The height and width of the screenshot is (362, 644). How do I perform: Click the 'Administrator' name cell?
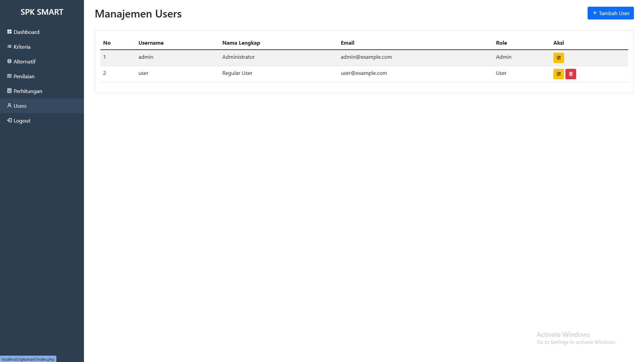pyautogui.click(x=238, y=57)
